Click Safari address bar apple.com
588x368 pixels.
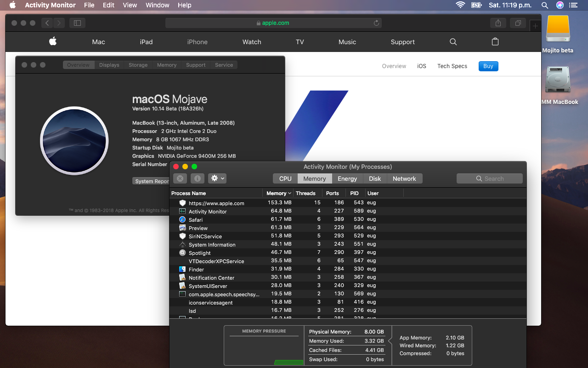coord(273,23)
